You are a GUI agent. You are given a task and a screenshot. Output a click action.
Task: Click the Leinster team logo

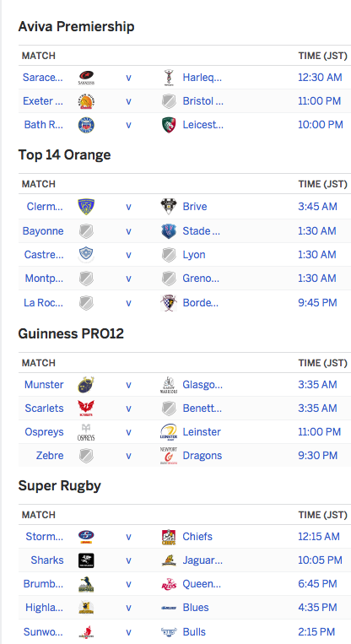169,432
